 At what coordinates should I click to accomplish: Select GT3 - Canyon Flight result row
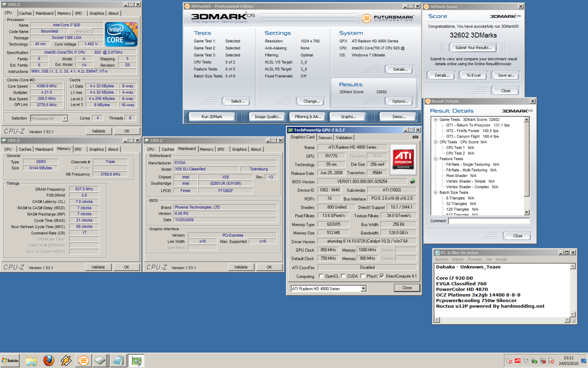[472, 137]
